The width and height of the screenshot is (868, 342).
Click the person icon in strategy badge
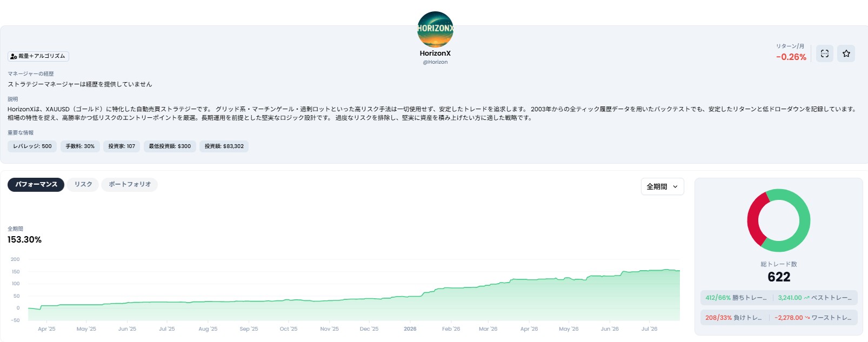pyautogui.click(x=14, y=56)
